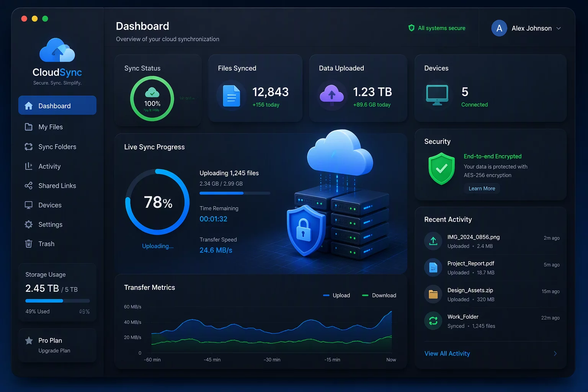This screenshot has width=588, height=392.
Task: Select the Shared Links share icon
Action: pos(29,186)
